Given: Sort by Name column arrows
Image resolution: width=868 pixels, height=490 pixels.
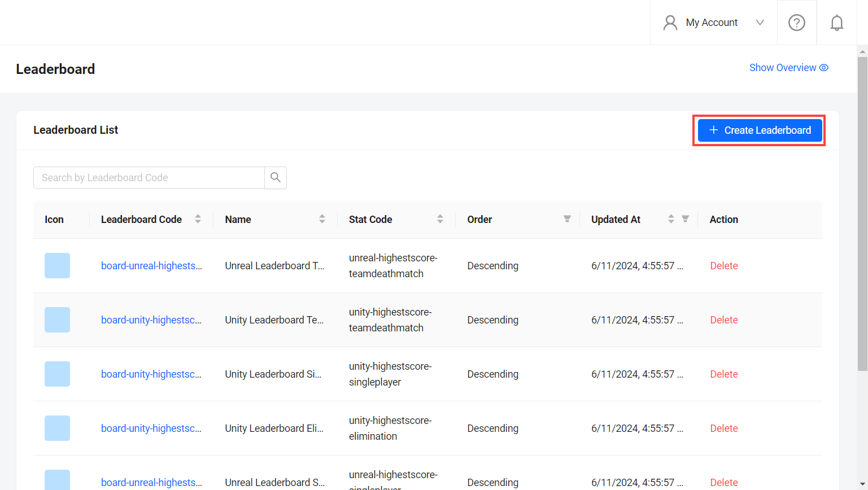Looking at the screenshot, I should tap(322, 219).
